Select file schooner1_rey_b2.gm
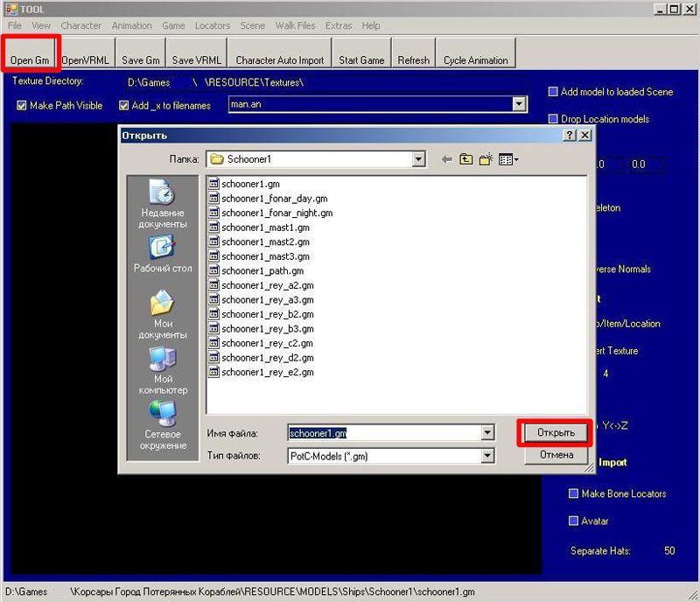This screenshot has height=602, width=700. 262,314
